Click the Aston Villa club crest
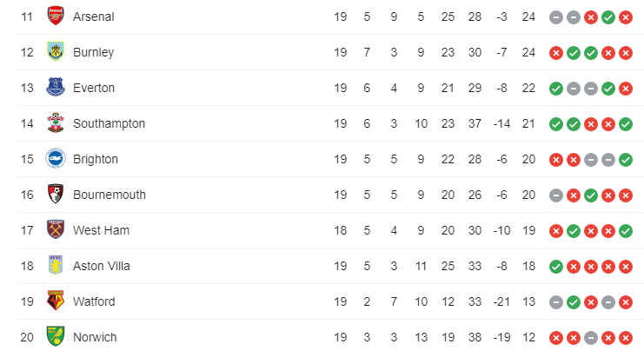This screenshot has height=364, width=644. point(56,266)
